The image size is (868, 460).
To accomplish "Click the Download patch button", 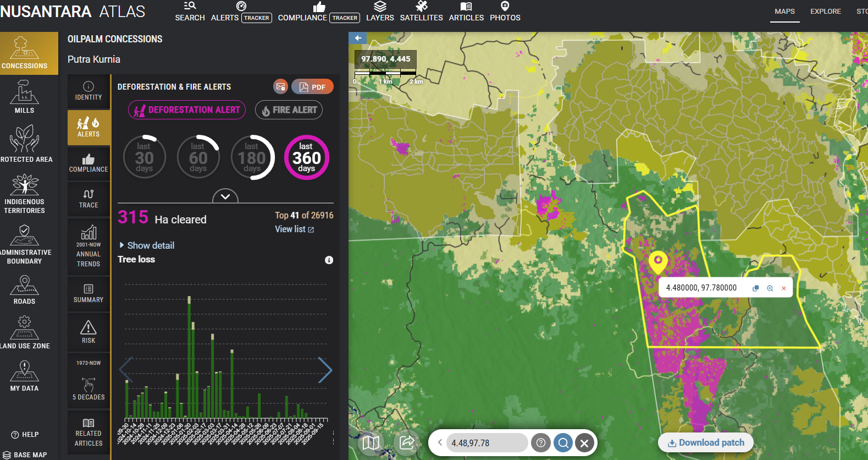I will (705, 442).
